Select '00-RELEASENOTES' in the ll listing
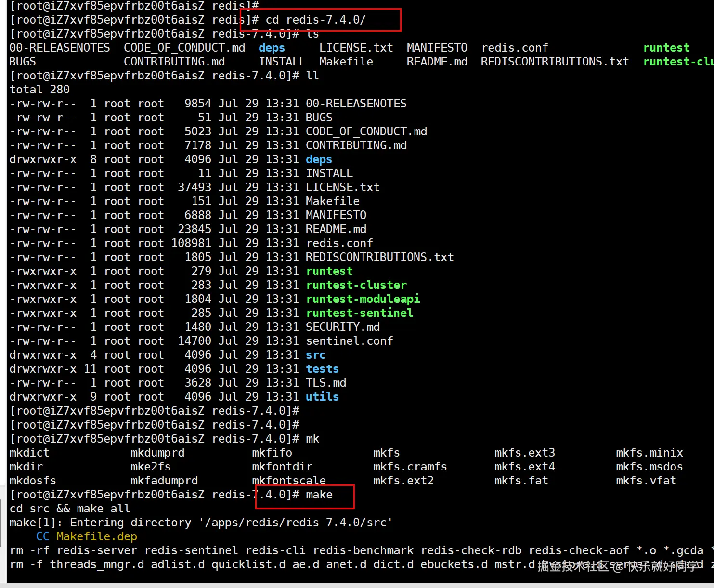The image size is (714, 588). click(x=356, y=104)
